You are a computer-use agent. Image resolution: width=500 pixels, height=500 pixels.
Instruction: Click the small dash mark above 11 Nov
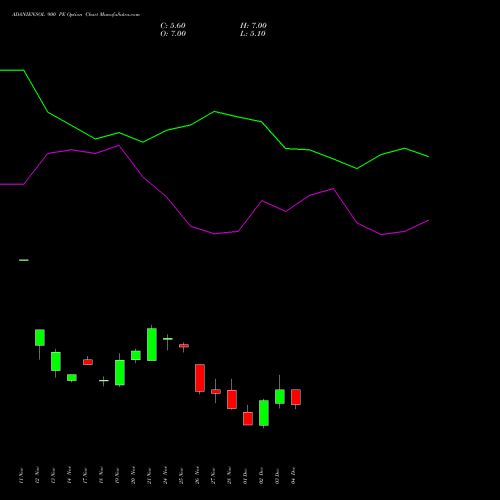pos(24,260)
